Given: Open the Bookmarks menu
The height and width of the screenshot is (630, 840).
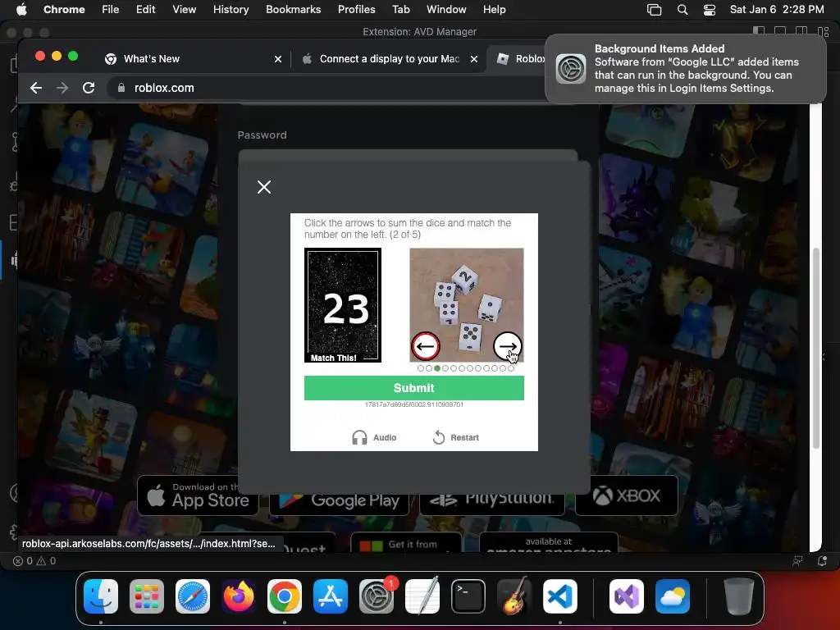Looking at the screenshot, I should coord(293,9).
